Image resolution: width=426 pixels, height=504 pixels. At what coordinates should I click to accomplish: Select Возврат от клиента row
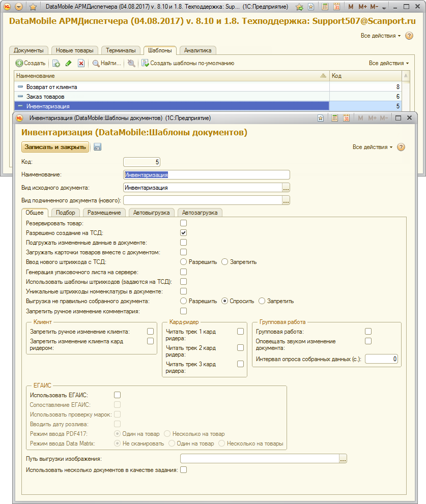[x=208, y=87]
